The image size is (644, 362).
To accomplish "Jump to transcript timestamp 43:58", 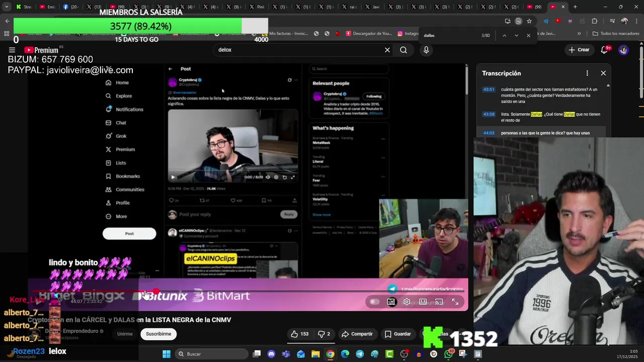I will click(x=489, y=114).
